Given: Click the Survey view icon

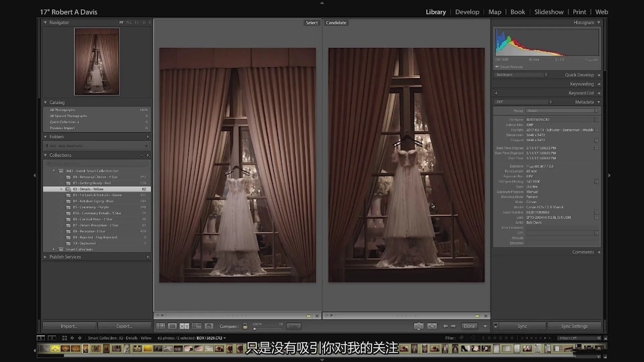Looking at the screenshot, I should pyautogui.click(x=197, y=326).
